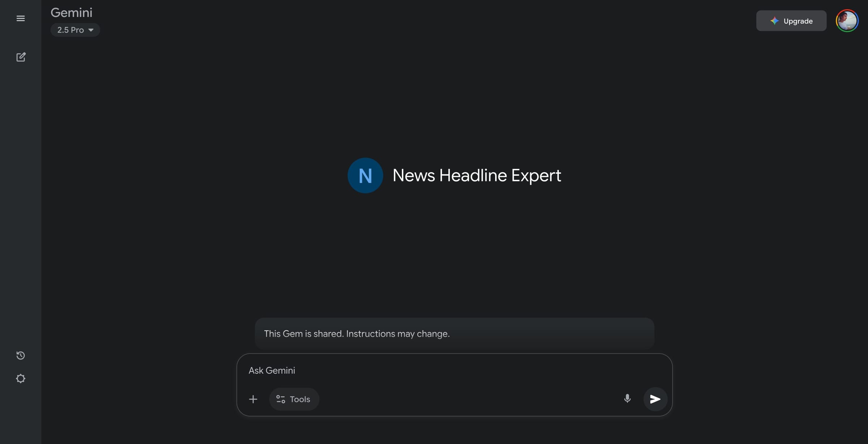Open settings gear in left sidebar
868x444 pixels.
click(x=21, y=379)
